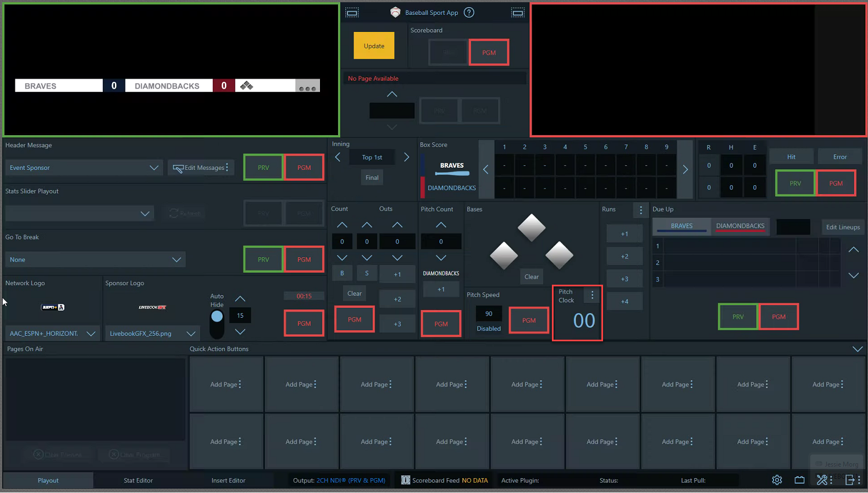
Task: Select the DIAMONDBACKS Due Up tab
Action: [x=740, y=226]
